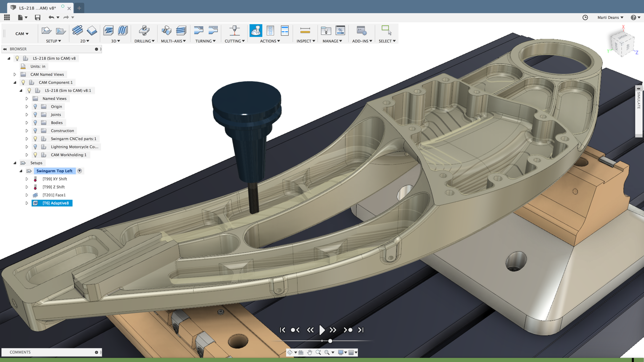
Task: Select the 2D Adaptive Clearing tool icon
Action: (x=77, y=31)
